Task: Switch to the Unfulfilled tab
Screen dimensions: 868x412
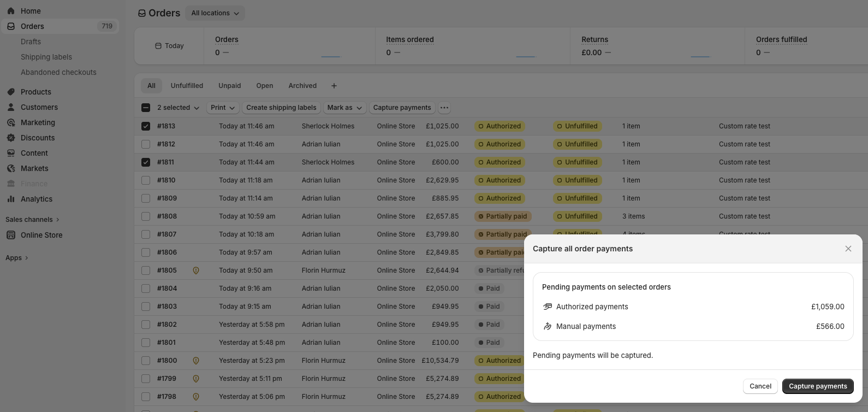Action: click(x=187, y=86)
